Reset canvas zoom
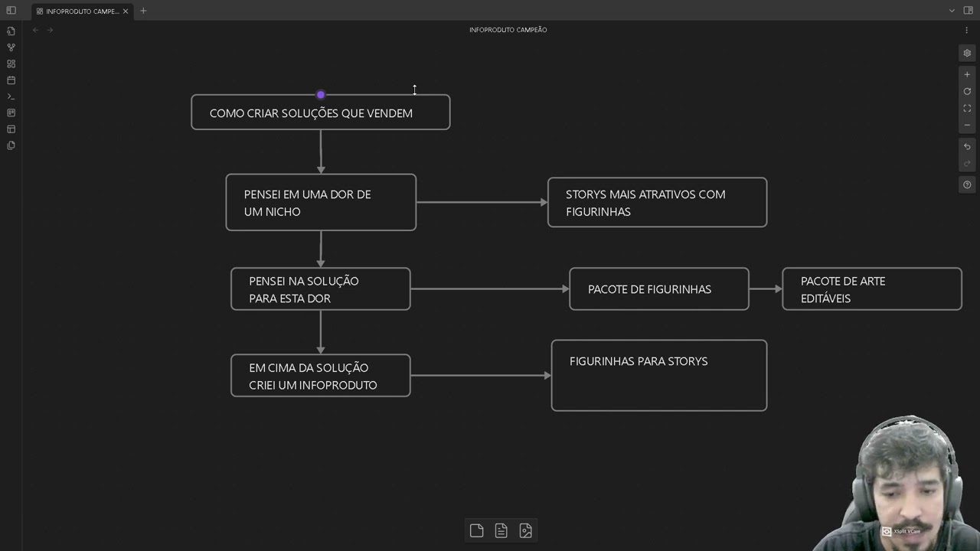The width and height of the screenshot is (980, 551). tap(967, 91)
